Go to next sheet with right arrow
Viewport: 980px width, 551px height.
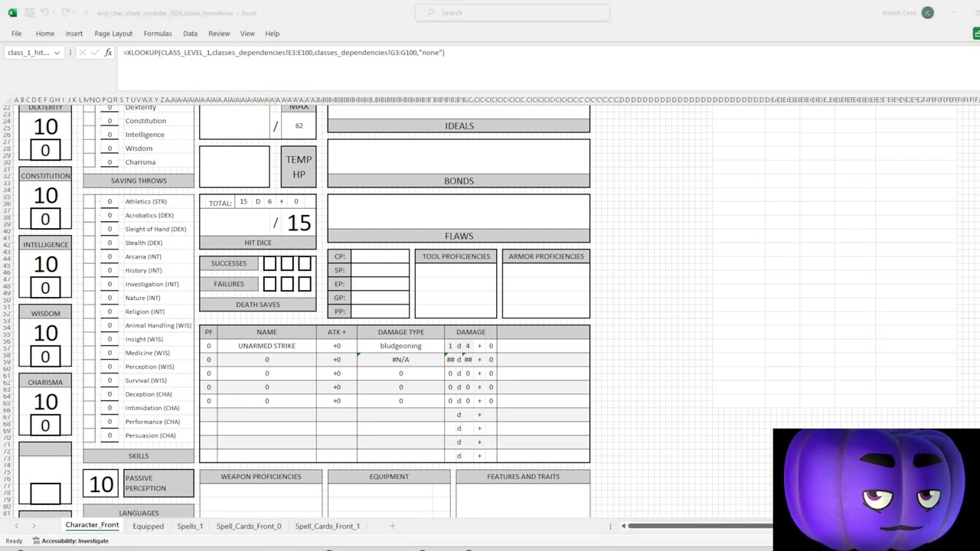coord(34,526)
